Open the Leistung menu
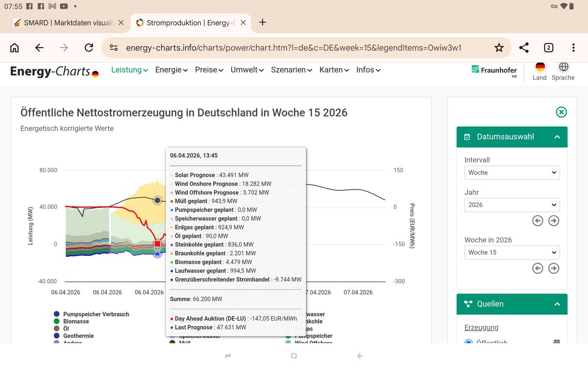Viewport: 588px width, 368px height. pos(129,70)
